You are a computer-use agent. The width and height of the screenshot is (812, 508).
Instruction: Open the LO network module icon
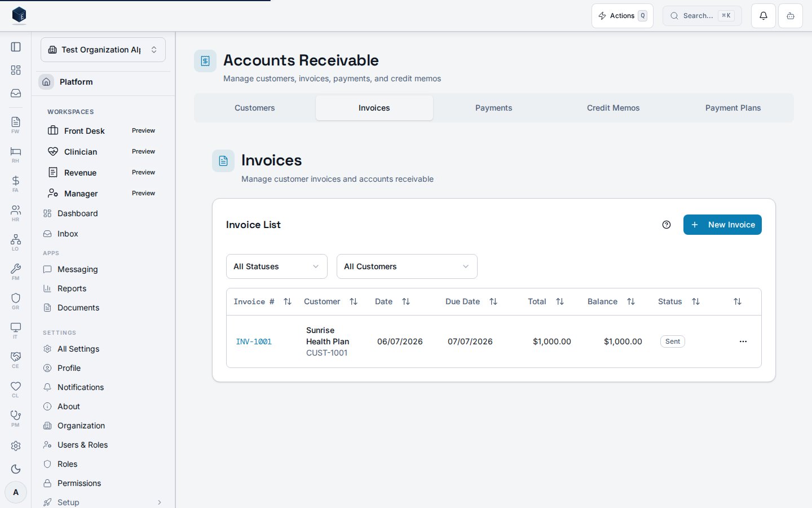tap(16, 242)
